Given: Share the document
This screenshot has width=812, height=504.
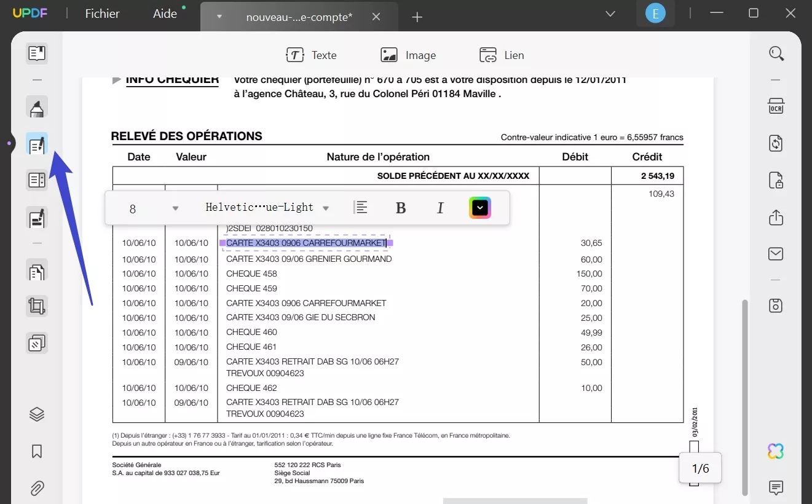Looking at the screenshot, I should tap(776, 217).
